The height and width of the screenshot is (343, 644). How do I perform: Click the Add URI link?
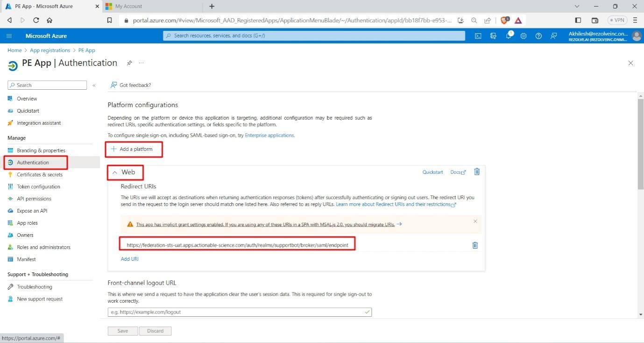(130, 259)
